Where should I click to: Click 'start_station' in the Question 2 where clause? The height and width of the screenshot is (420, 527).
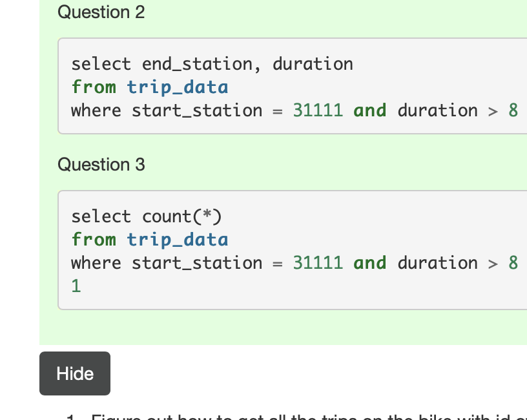[x=197, y=110]
